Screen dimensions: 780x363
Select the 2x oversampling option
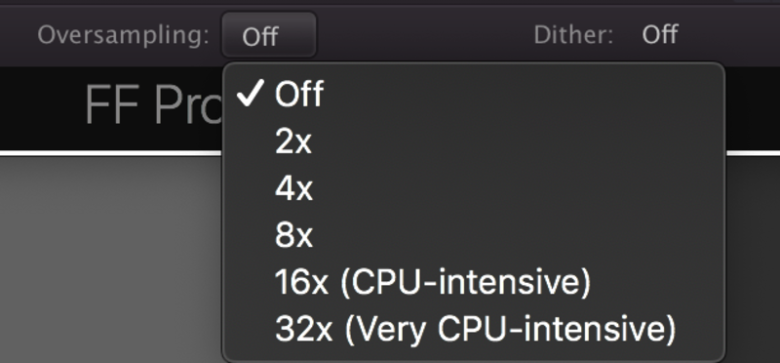point(474,141)
